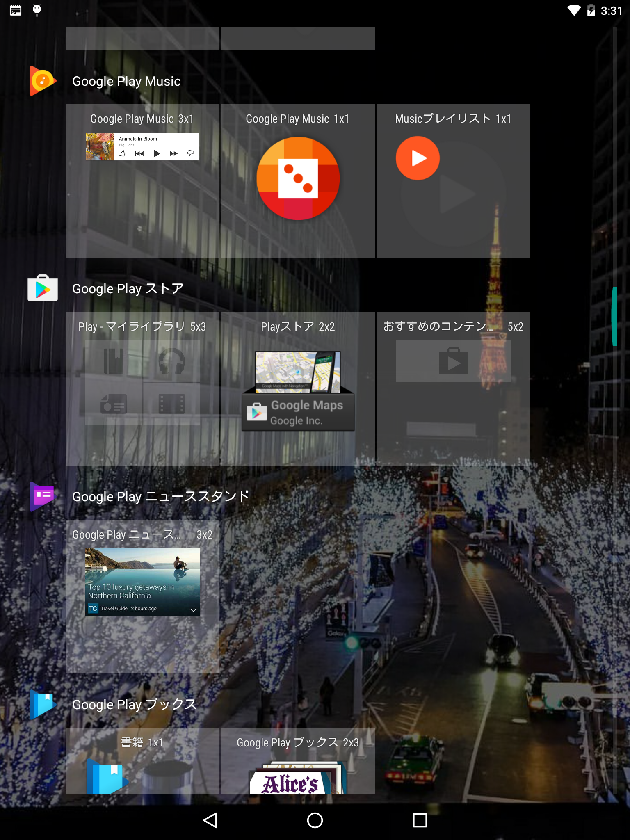The width and height of the screenshot is (630, 840).
Task: Thumbs up Animals In Bloom in widget preview
Action: 122,153
